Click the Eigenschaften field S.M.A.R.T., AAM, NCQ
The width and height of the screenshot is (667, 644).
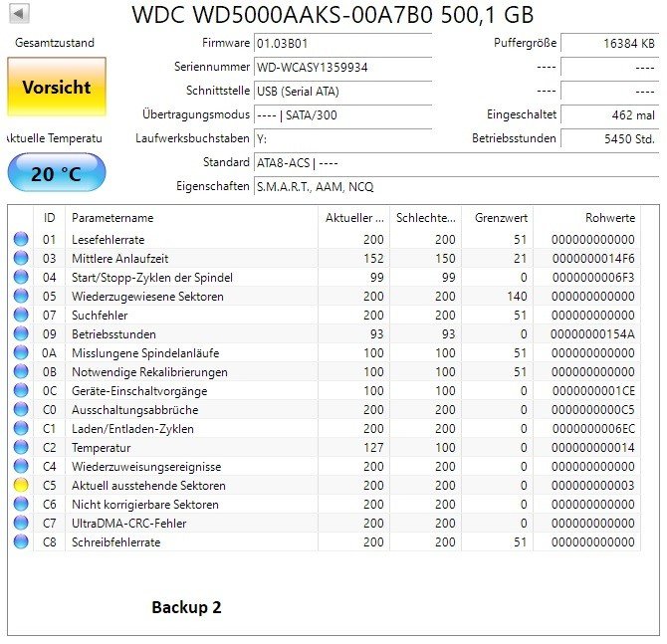456,187
